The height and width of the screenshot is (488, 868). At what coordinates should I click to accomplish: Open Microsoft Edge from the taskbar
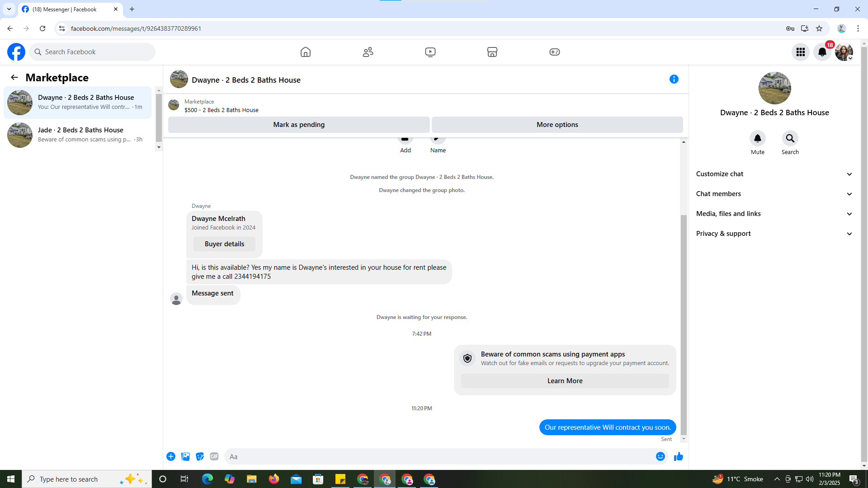(x=208, y=479)
